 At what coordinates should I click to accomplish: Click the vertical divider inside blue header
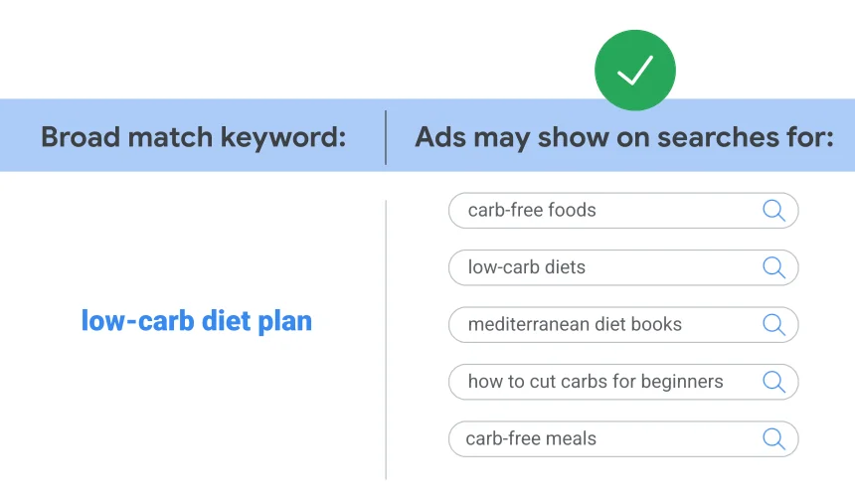[x=386, y=137]
